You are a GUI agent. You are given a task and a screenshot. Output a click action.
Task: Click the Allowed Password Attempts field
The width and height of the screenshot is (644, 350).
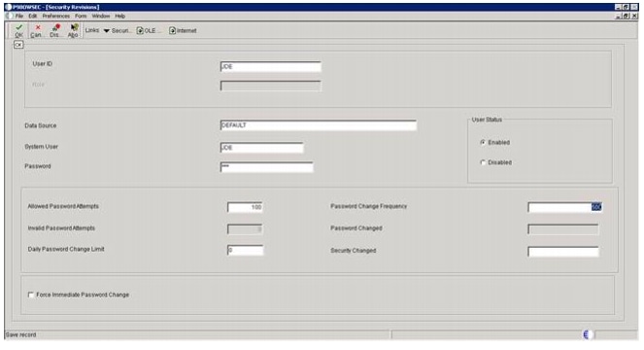(245, 207)
